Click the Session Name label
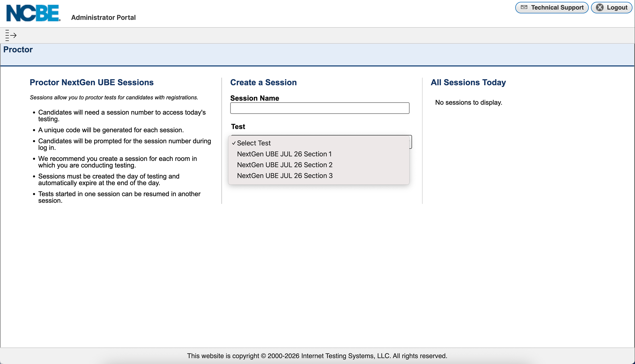The height and width of the screenshot is (364, 635). pyautogui.click(x=255, y=98)
